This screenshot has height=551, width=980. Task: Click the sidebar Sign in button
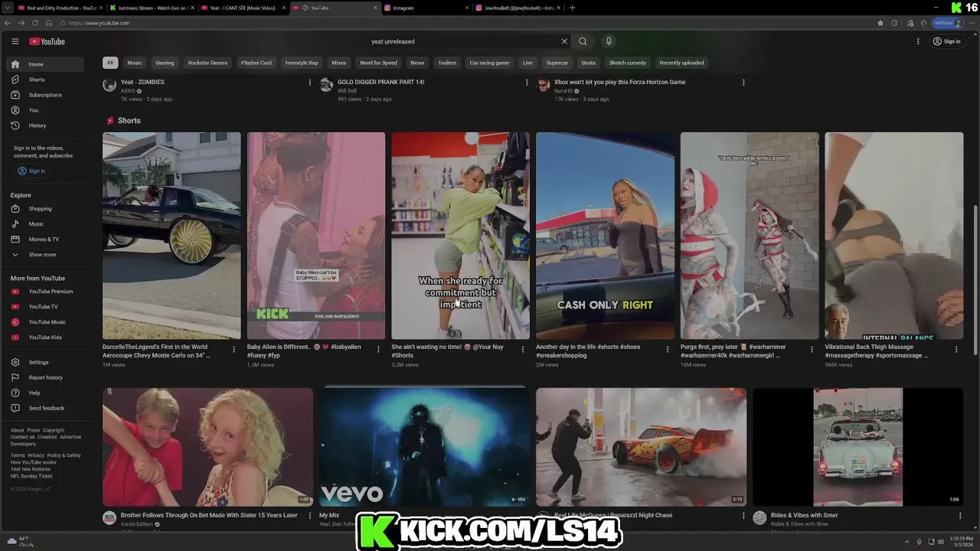click(x=31, y=171)
